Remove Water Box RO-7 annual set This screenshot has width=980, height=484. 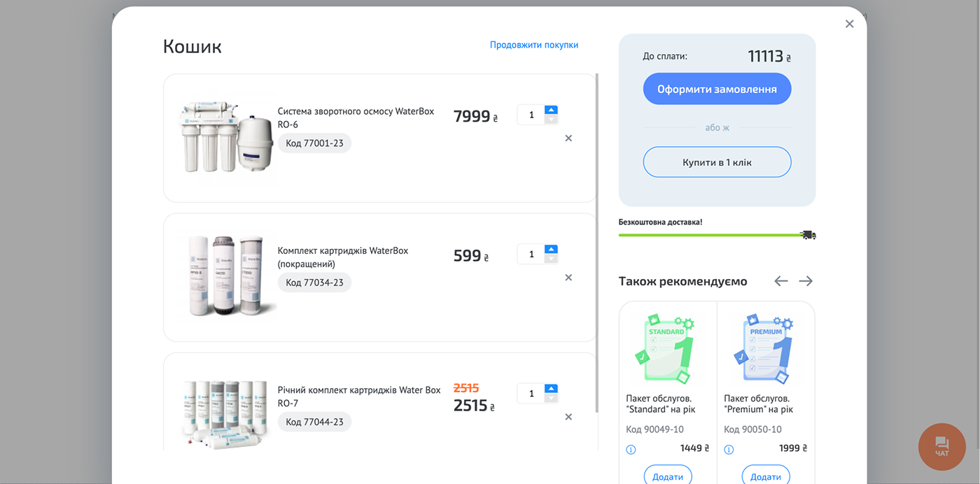pos(568,417)
